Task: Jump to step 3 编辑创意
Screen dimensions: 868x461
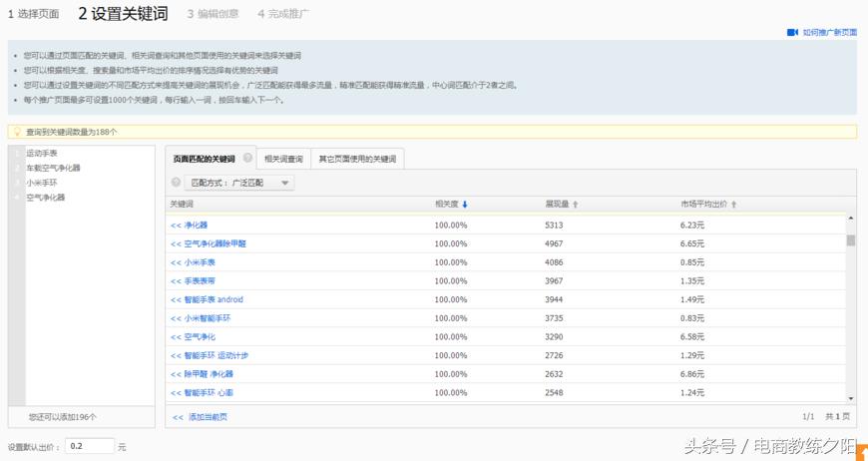Action: point(213,14)
